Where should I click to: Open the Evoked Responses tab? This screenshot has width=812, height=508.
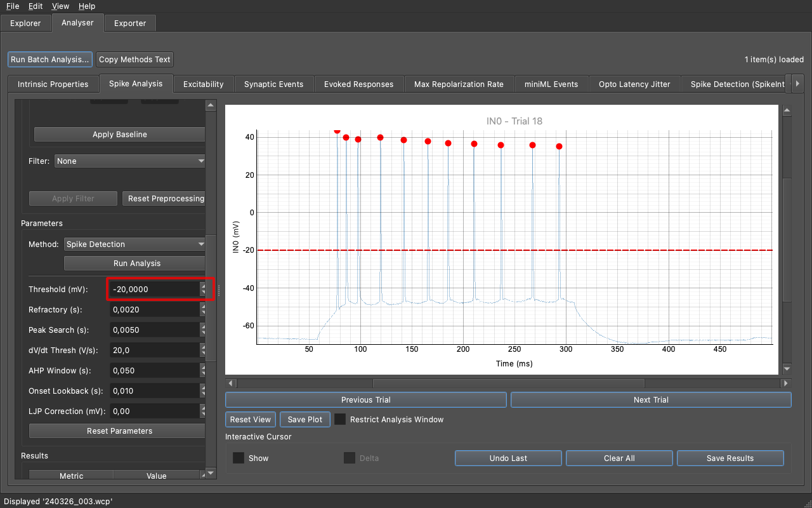(358, 84)
